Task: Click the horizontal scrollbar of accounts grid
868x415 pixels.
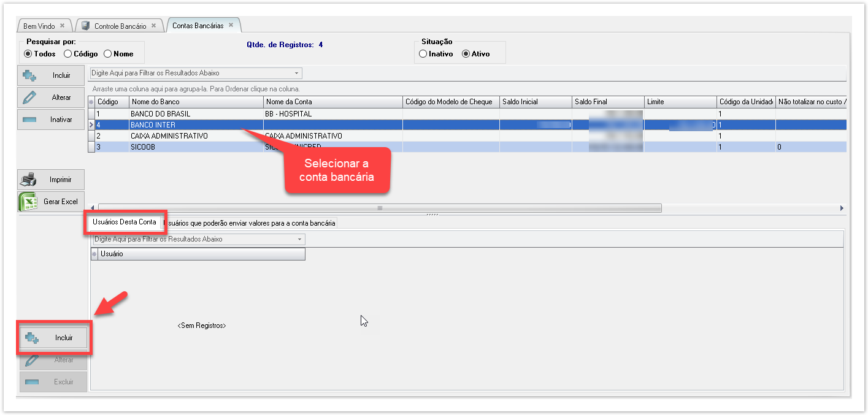Action: 379,208
